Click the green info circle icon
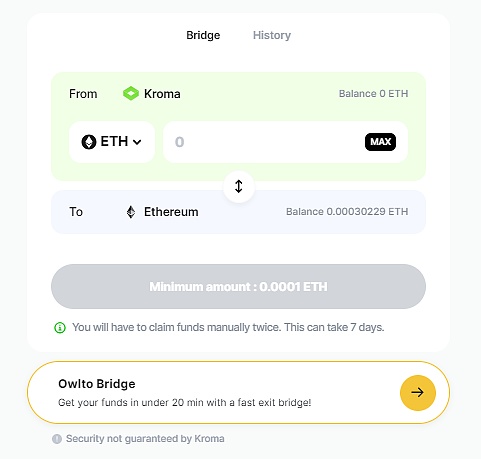Screen dimensions: 481x459 (x=60, y=328)
